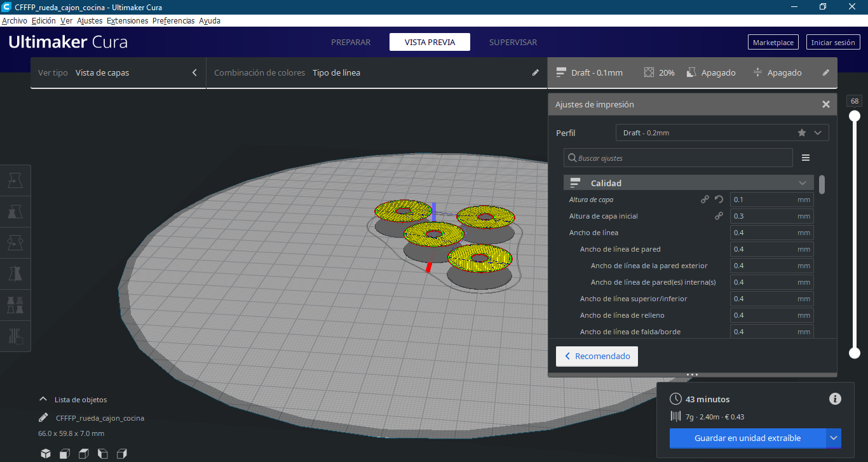Open the Perfil dropdown showing Draft - 0.2mm

(x=722, y=133)
